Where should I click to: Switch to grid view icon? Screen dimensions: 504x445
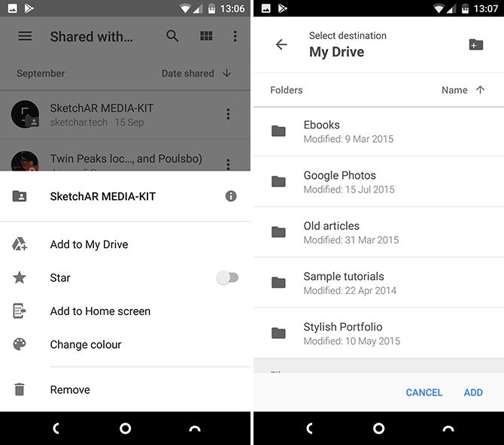coord(206,35)
